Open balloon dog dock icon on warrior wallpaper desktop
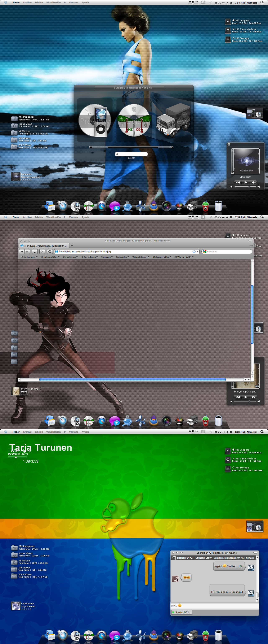Screen dimensions: 268x644 click(x=141, y=421)
